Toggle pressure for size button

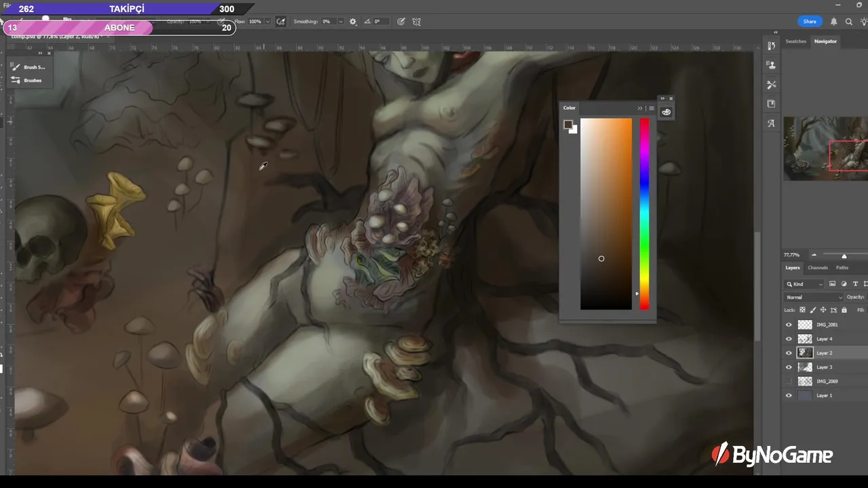[401, 22]
